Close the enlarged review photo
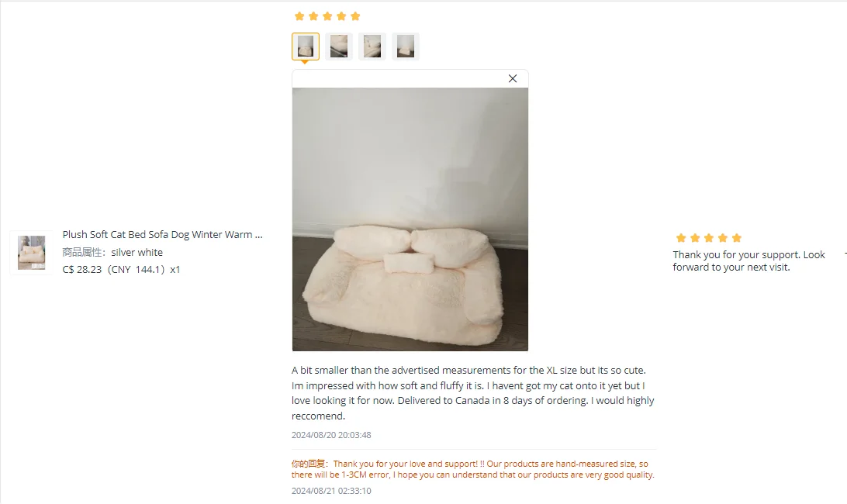 point(513,78)
